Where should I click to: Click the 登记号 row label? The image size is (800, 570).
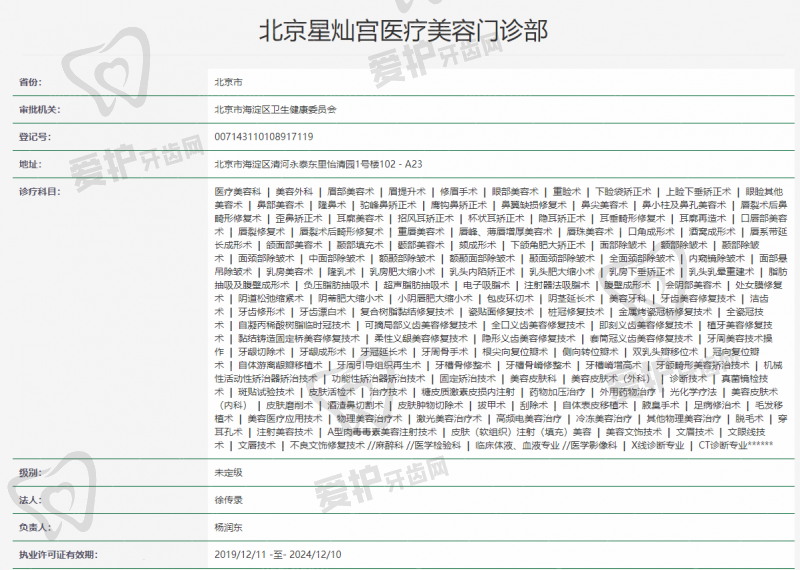click(35, 136)
